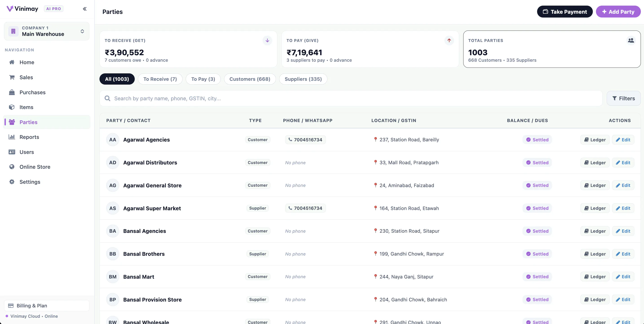Click the Home house icon
644x324 pixels.
click(12, 62)
